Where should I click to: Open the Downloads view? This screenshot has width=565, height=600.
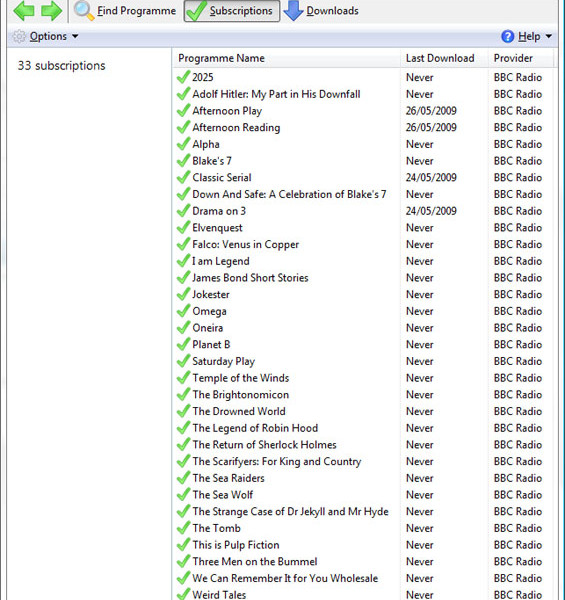(x=321, y=11)
